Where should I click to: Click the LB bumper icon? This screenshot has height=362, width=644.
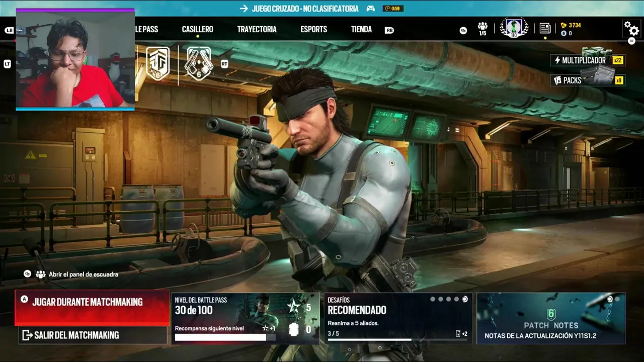tap(9, 30)
